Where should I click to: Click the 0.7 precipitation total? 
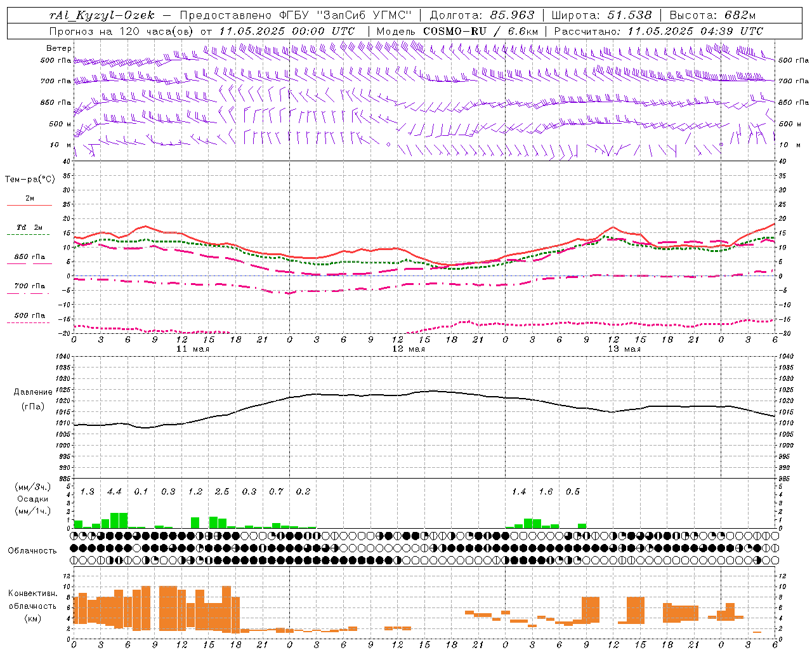(x=276, y=491)
